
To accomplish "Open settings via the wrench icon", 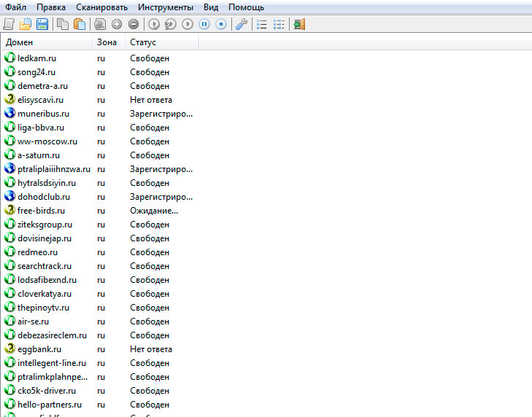I will tap(242, 24).
